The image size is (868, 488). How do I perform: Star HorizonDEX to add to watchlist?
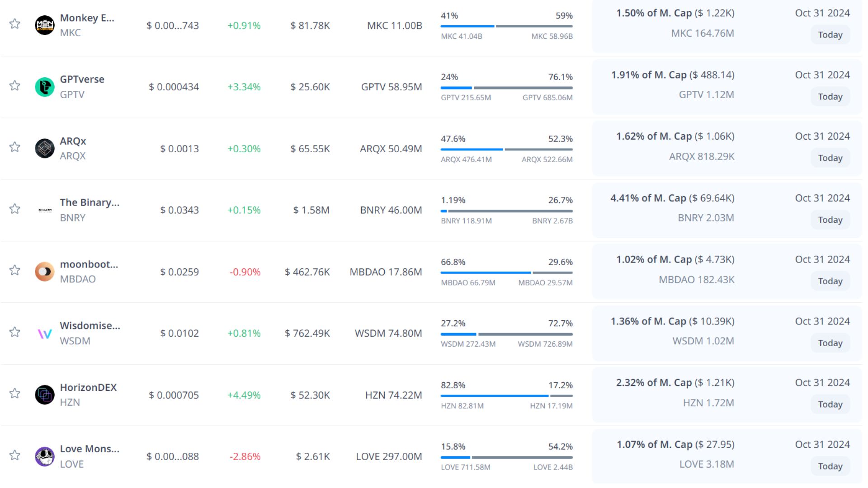click(x=15, y=394)
